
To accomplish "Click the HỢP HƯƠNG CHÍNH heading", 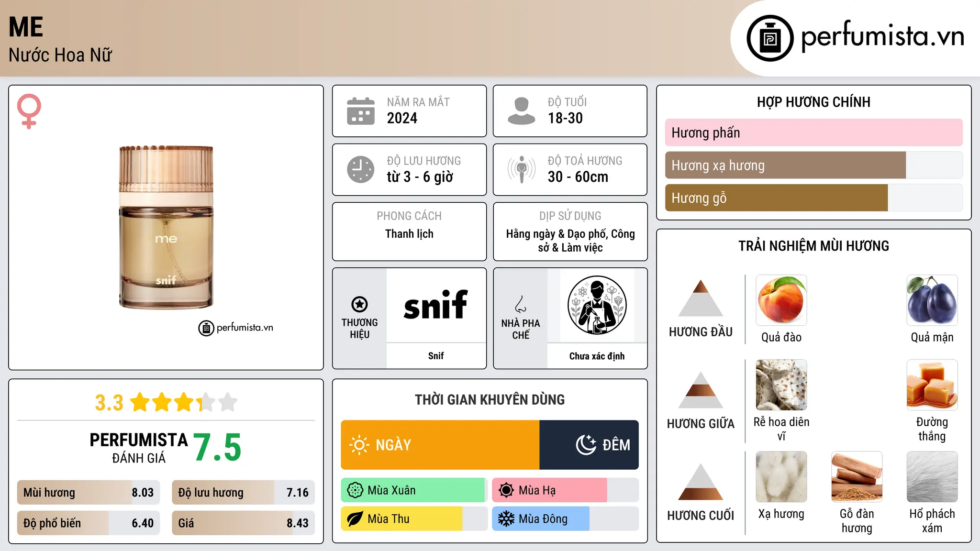I will 813,102.
